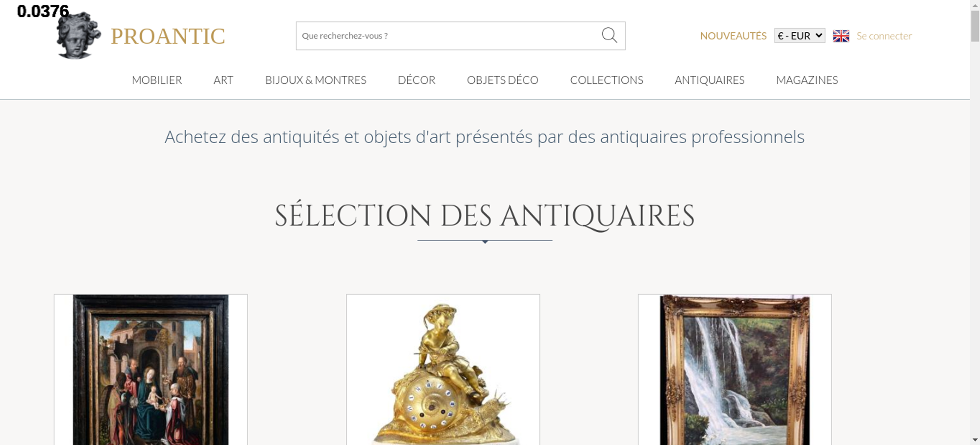Click the Proantic cherub head logo

(78, 35)
